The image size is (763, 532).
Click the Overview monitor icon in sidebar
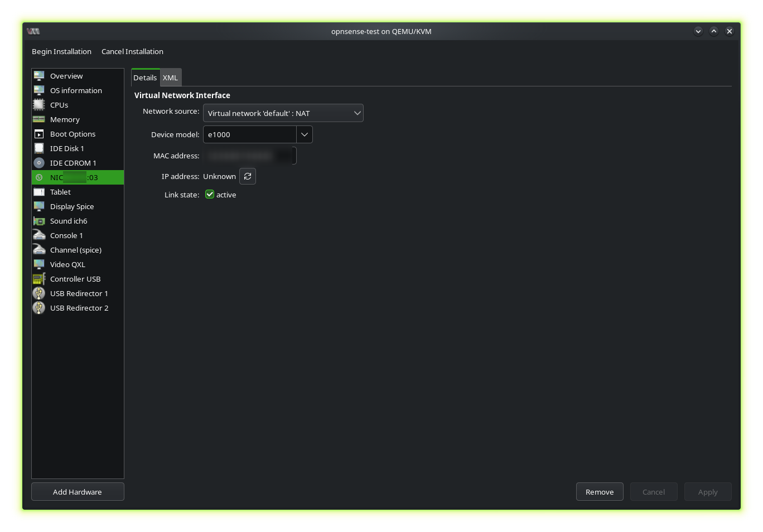(x=39, y=76)
